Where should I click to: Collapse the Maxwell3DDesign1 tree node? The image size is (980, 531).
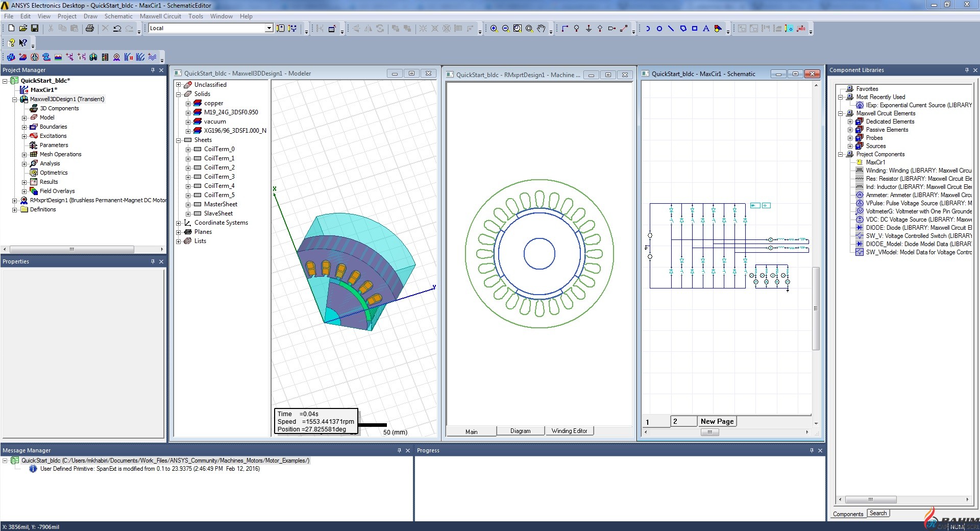(x=15, y=100)
